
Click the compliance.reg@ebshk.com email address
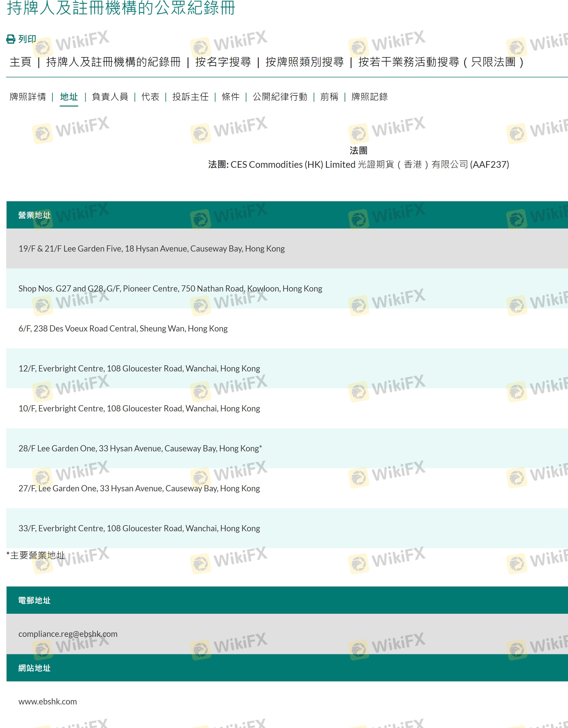(68, 634)
